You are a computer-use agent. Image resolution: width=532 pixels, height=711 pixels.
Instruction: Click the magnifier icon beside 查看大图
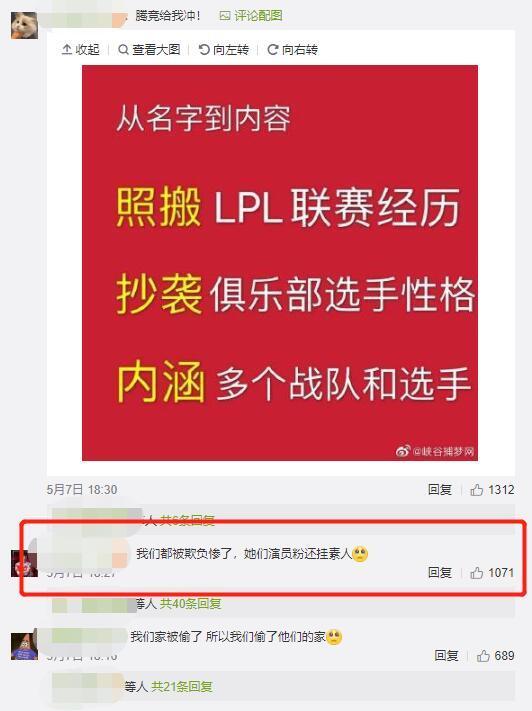tap(123, 49)
